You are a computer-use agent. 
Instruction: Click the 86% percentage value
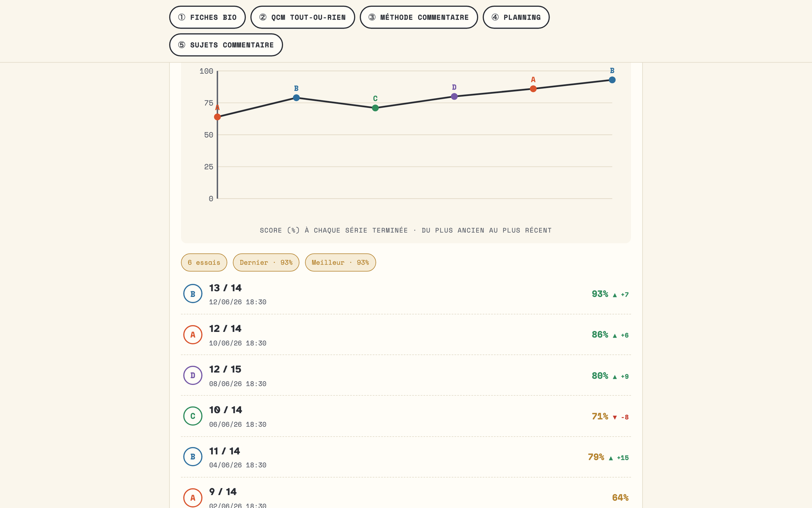point(600,335)
